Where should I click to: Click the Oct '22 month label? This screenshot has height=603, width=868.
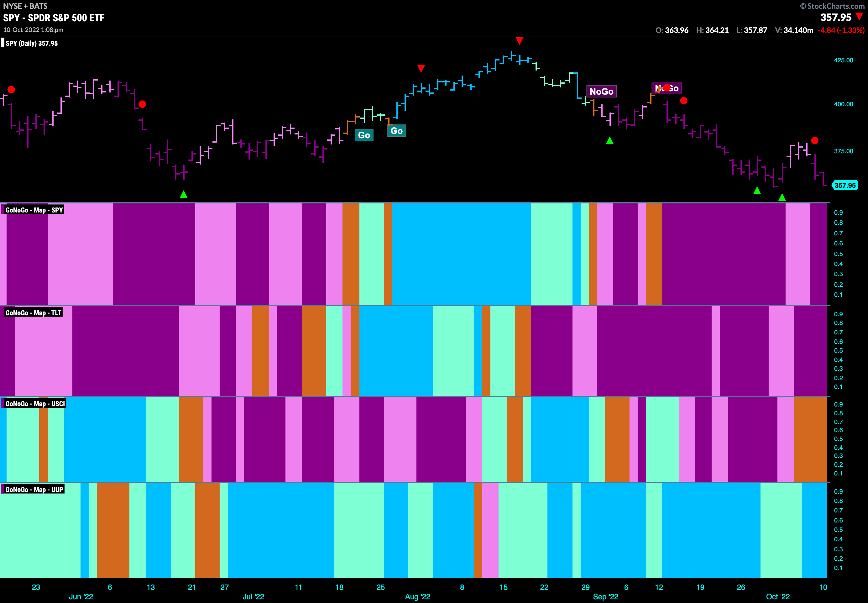[778, 597]
